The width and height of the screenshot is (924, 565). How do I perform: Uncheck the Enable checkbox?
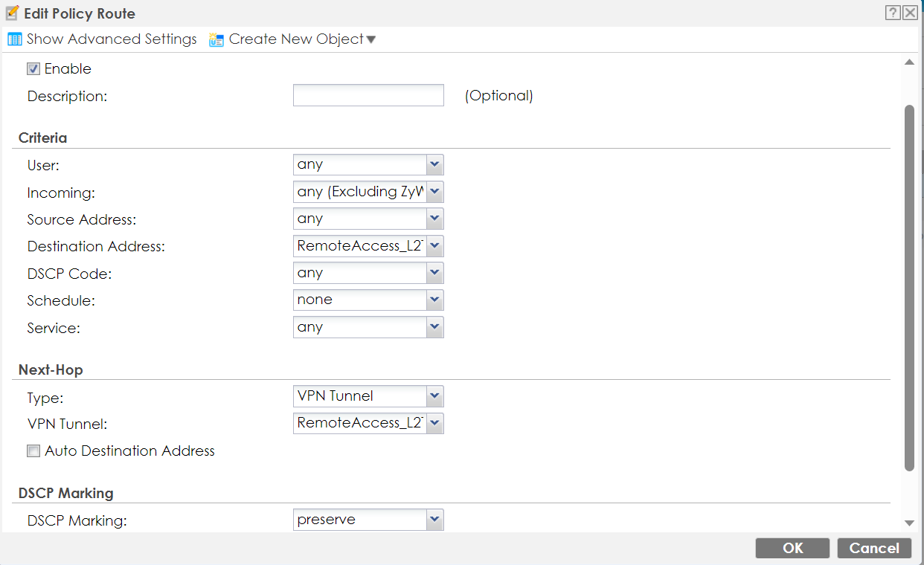click(x=33, y=69)
